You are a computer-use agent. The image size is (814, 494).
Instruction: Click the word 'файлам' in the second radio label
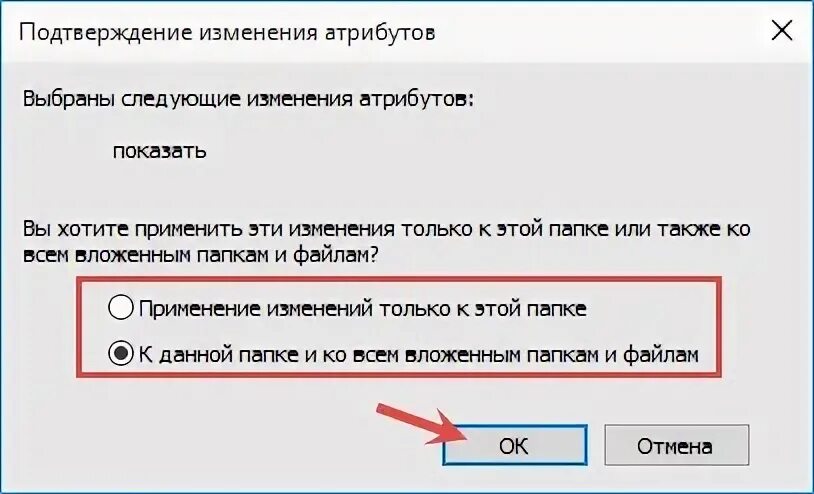tap(660, 355)
